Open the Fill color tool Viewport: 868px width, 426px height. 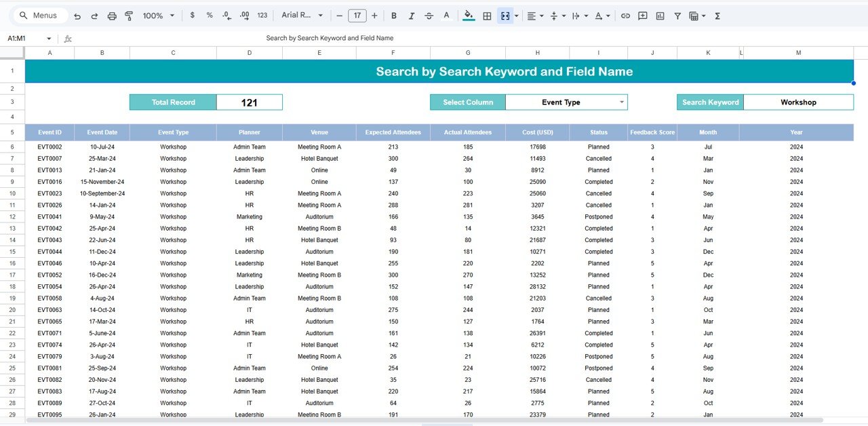point(469,15)
